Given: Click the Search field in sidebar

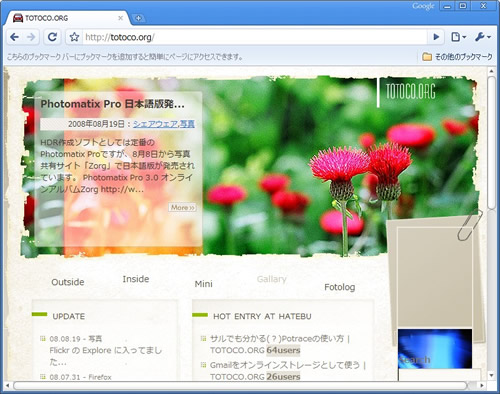Looking at the screenshot, I should coord(439,375).
